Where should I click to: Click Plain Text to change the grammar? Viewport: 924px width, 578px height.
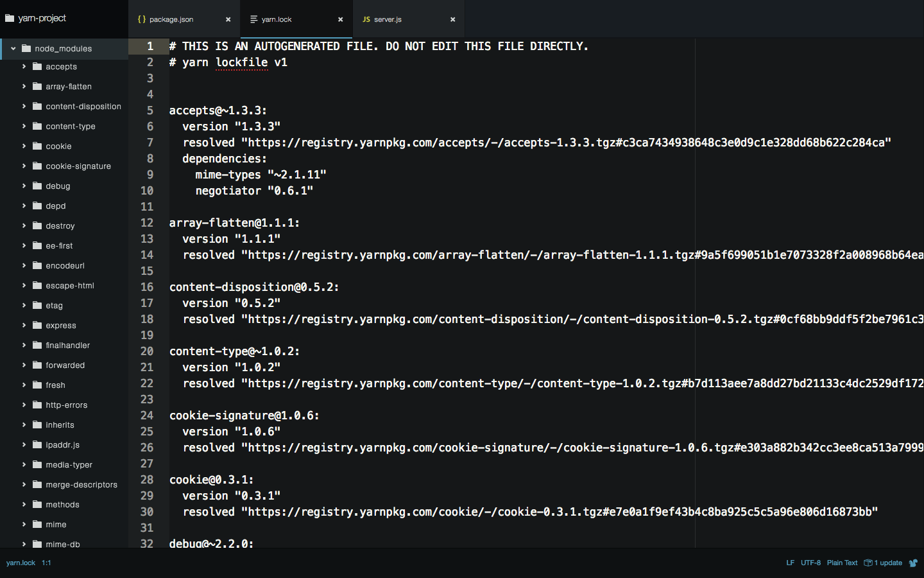point(842,563)
